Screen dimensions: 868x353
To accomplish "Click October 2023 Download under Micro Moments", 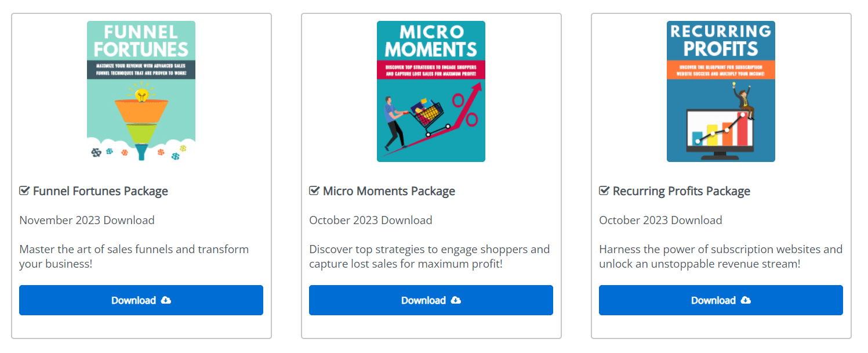I will tap(371, 220).
